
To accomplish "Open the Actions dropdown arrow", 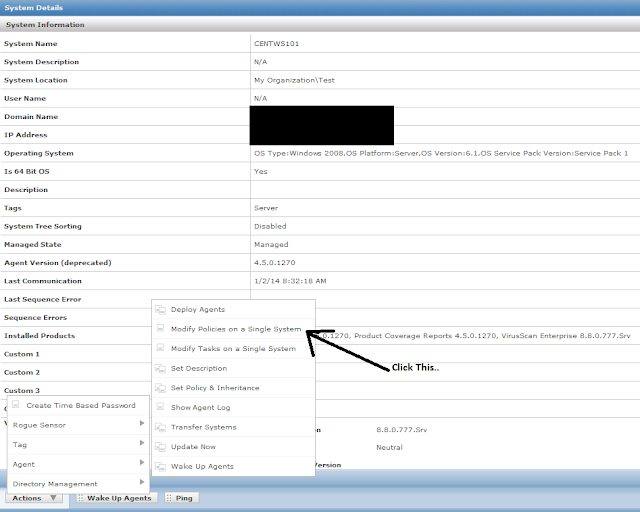I will pyautogui.click(x=53, y=498).
